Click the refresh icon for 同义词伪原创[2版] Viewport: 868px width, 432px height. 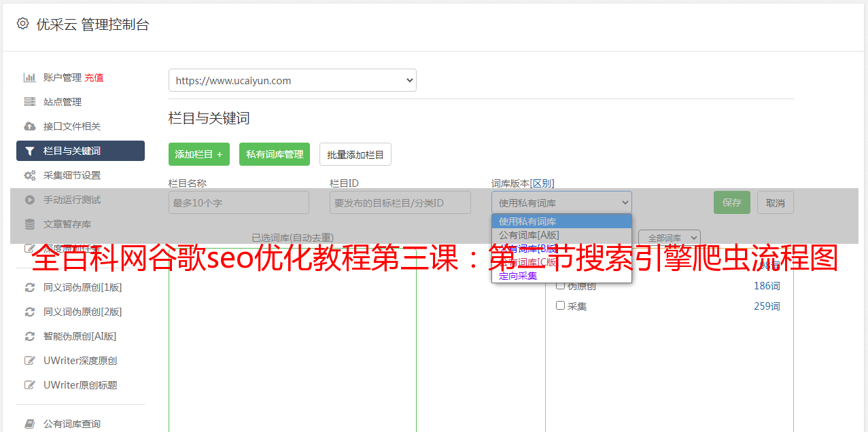point(30,312)
